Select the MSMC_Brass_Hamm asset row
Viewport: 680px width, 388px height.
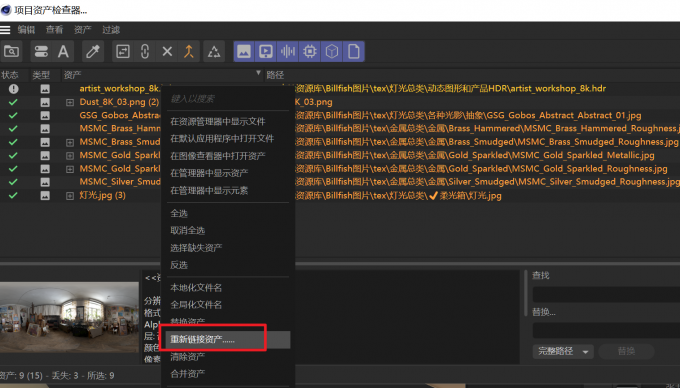pos(119,129)
